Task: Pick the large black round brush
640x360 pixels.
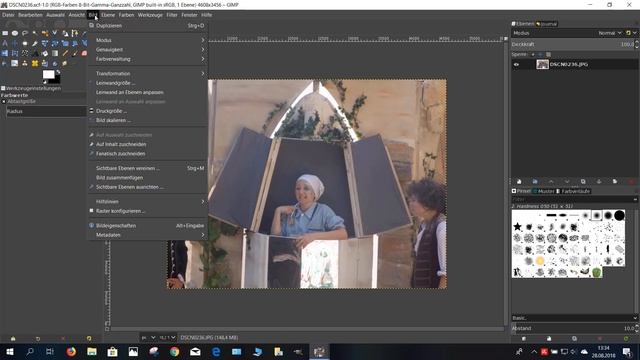Action: (x=619, y=215)
